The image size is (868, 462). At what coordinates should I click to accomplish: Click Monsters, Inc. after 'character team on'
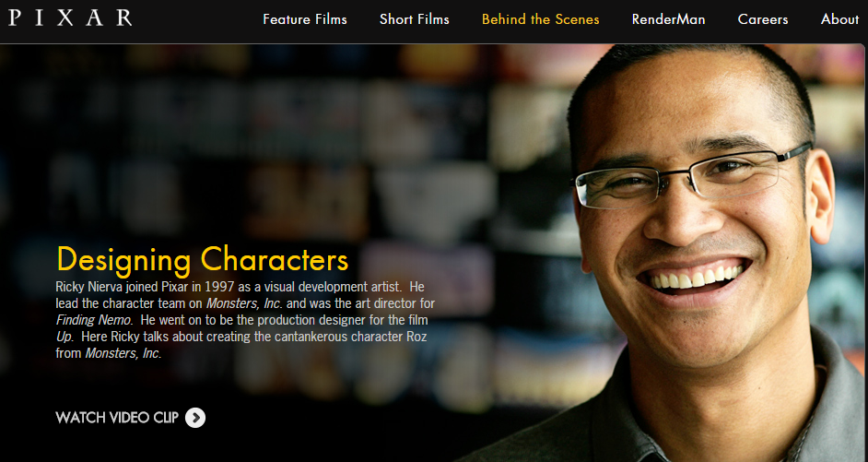[x=245, y=303]
